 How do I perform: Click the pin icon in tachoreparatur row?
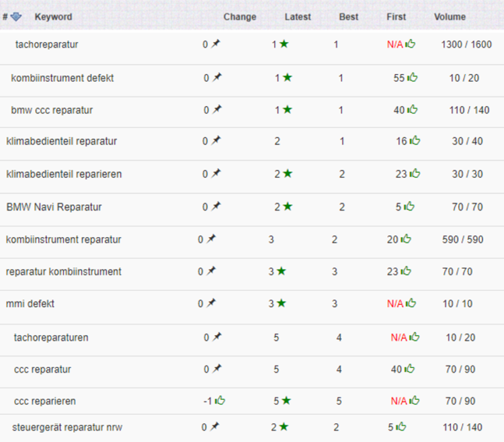215,44
